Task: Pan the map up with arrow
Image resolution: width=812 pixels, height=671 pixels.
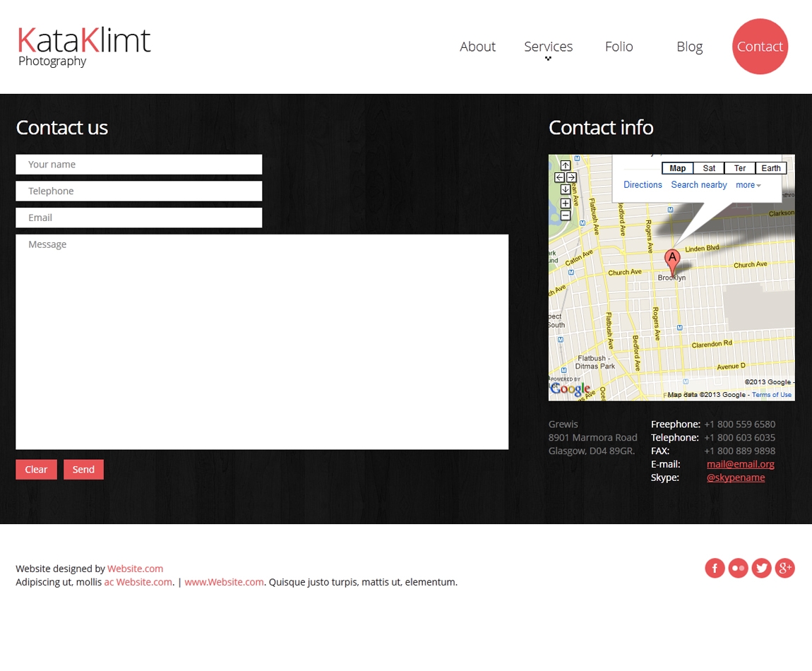Action: tap(566, 166)
